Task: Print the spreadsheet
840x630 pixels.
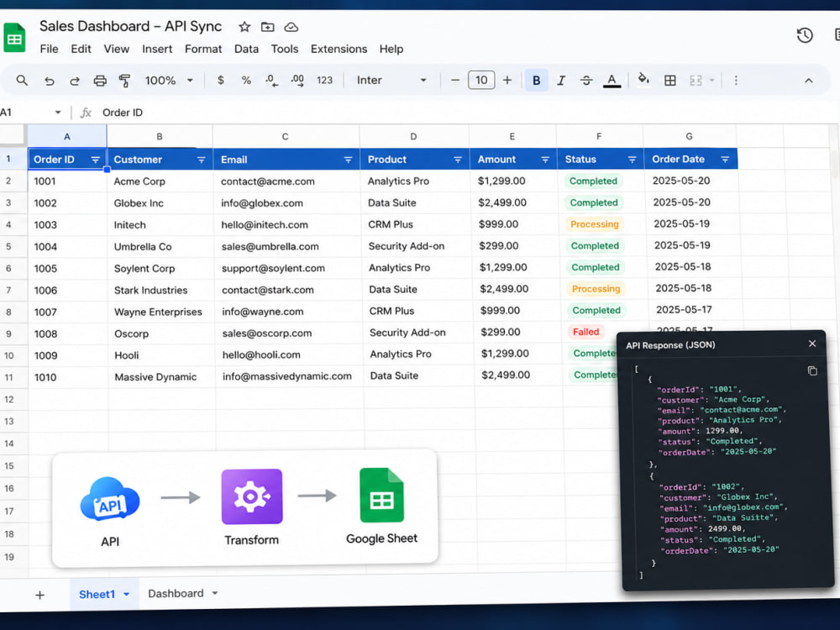Action: (x=100, y=81)
